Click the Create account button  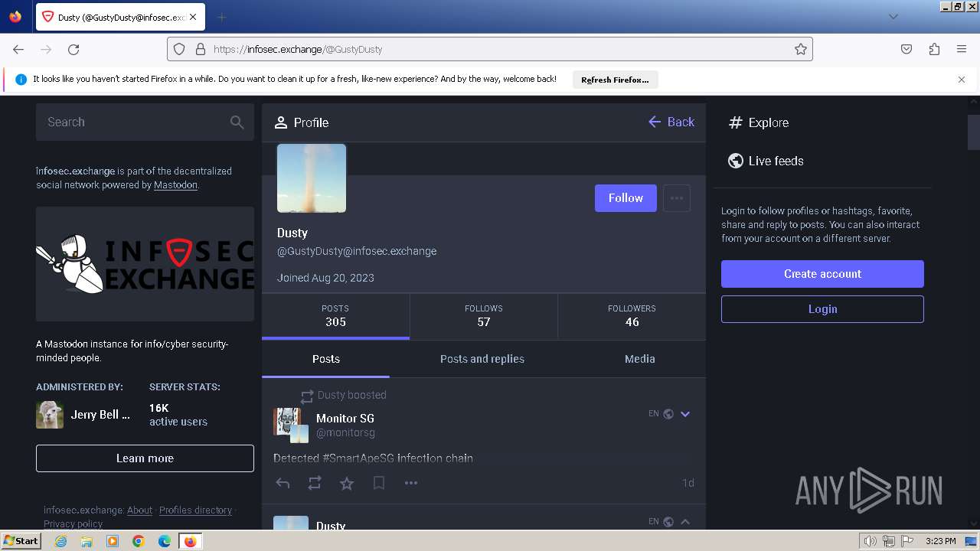pyautogui.click(x=822, y=274)
